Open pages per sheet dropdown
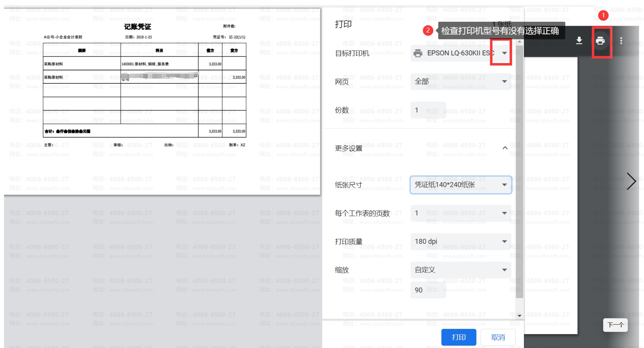 (x=461, y=213)
